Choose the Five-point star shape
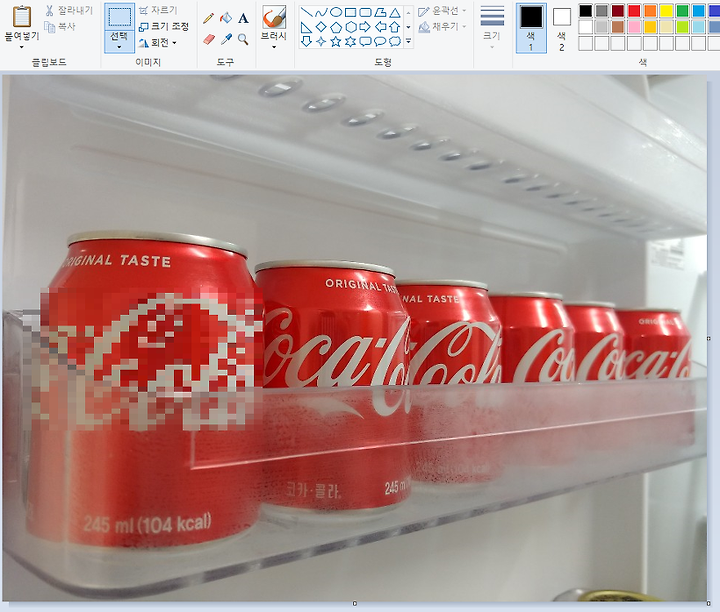The image size is (720, 612). click(x=336, y=42)
